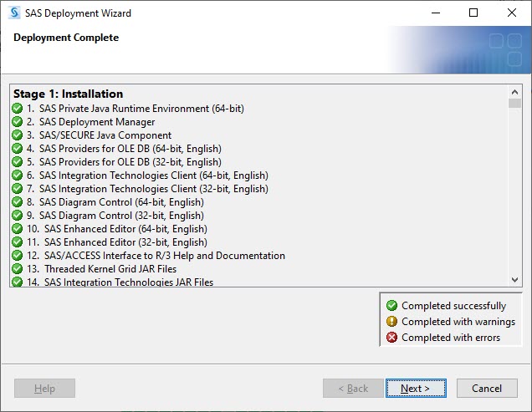Click green check icon beside SAS Deployment Manager

coord(17,122)
